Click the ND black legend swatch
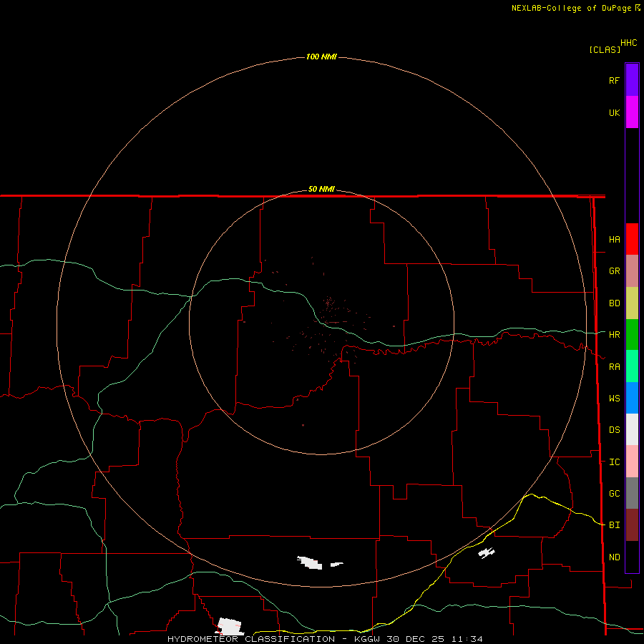The height and width of the screenshot is (644, 644). [x=632, y=557]
